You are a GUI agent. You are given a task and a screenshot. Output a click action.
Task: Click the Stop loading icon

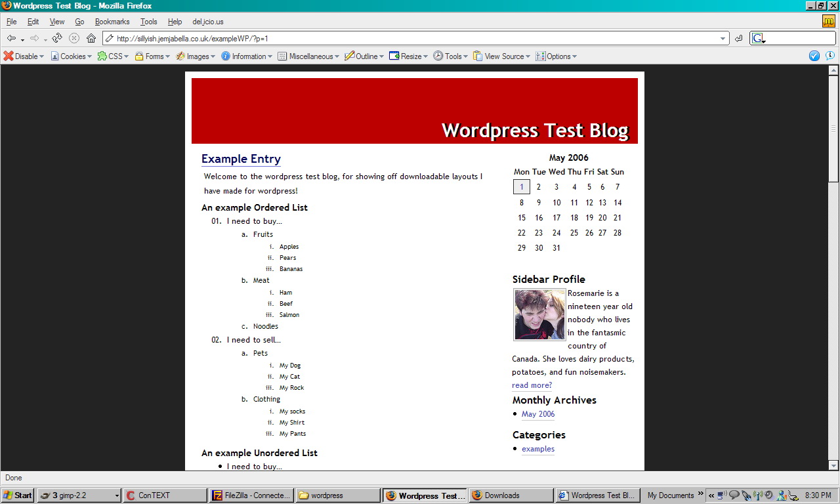pos(74,38)
